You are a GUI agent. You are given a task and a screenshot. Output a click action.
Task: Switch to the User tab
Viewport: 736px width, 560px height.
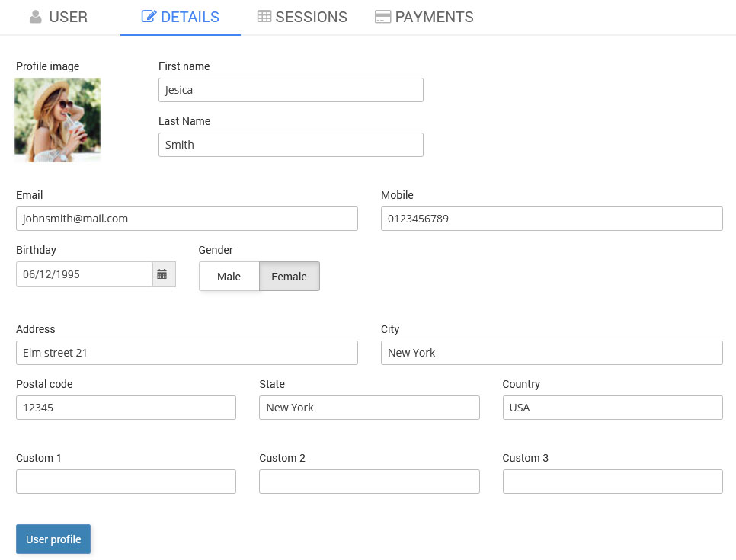point(59,17)
